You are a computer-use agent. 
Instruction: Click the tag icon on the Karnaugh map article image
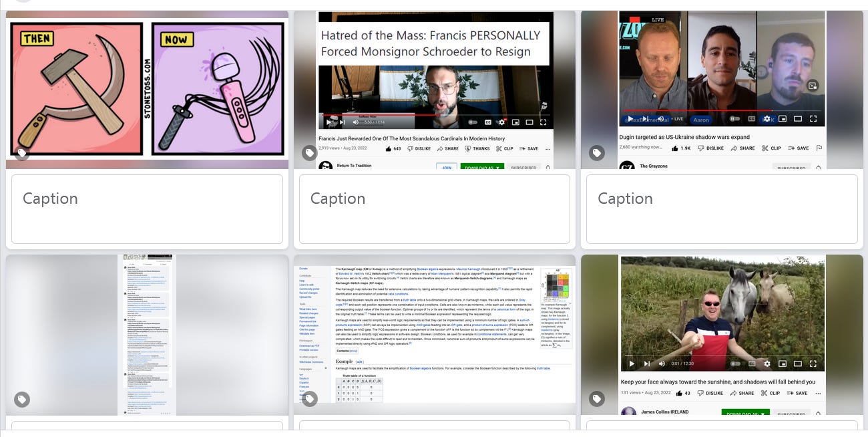(310, 400)
